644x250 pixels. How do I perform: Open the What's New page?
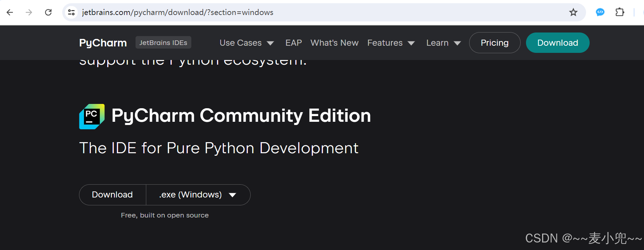click(x=334, y=43)
